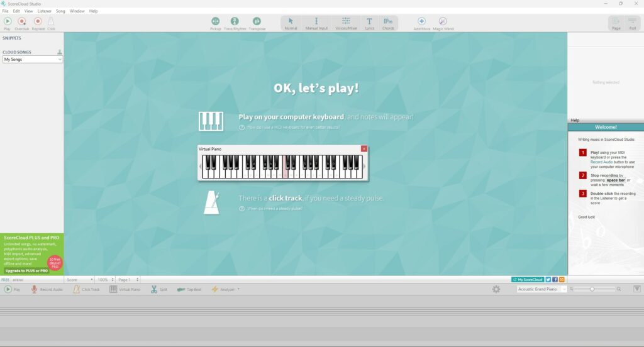Click the zoom slider in listener bar
Screen dimensions: 644x347
592,289
